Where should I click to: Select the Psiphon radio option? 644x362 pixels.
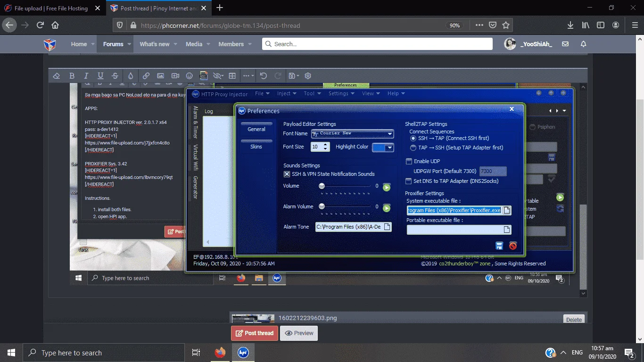[x=533, y=127]
